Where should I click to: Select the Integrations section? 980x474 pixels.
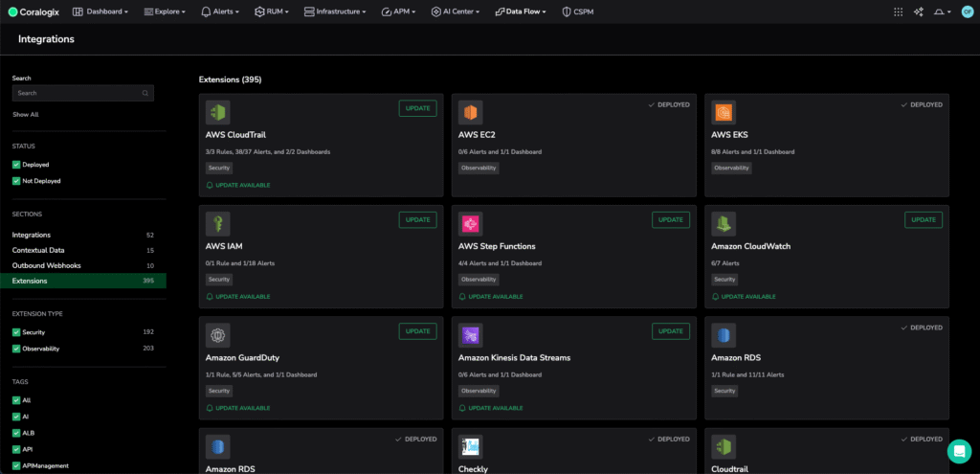(x=83, y=236)
